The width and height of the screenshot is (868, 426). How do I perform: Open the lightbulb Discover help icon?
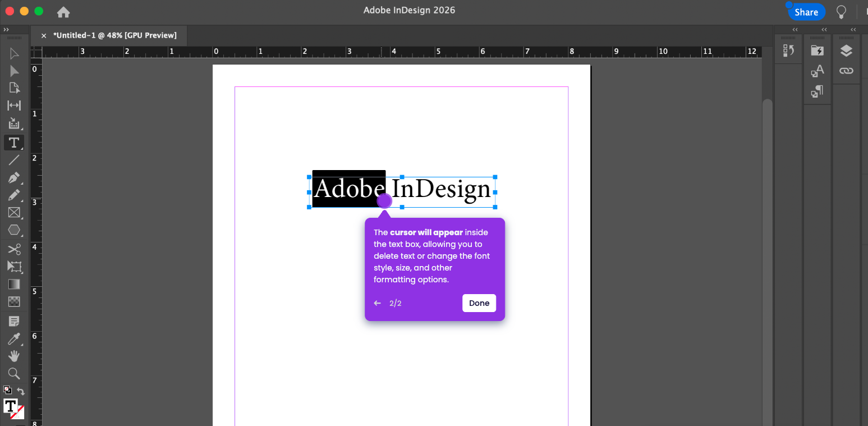pos(841,12)
